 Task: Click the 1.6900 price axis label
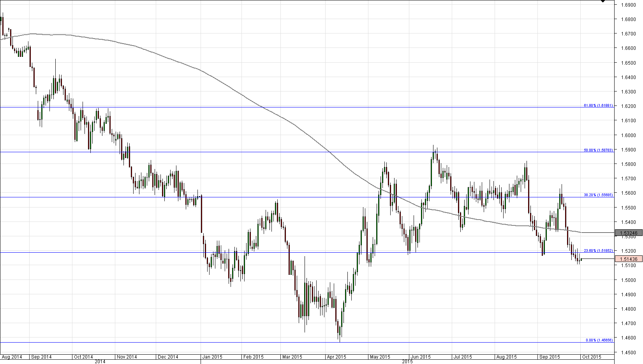click(629, 5)
